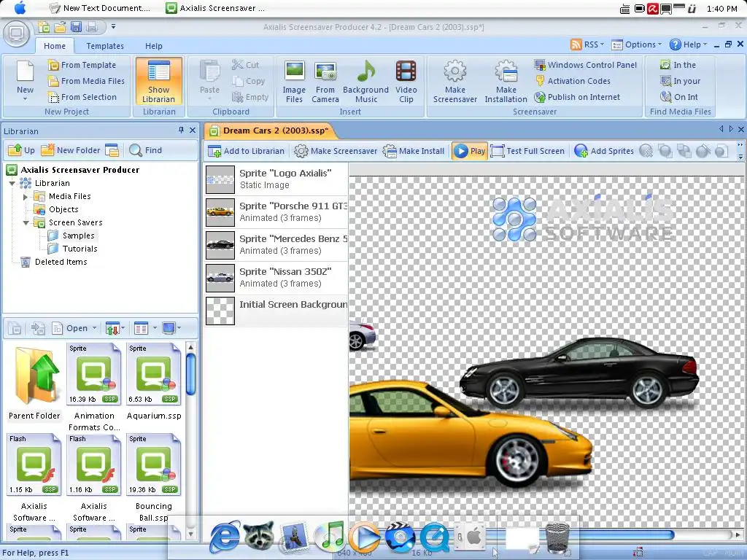
Task: Switch to New Text Document taskbar item
Action: 100,8
